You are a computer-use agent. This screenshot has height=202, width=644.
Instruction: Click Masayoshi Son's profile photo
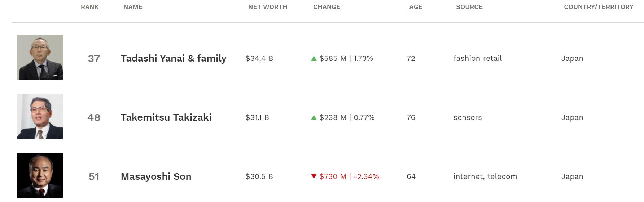point(40,176)
